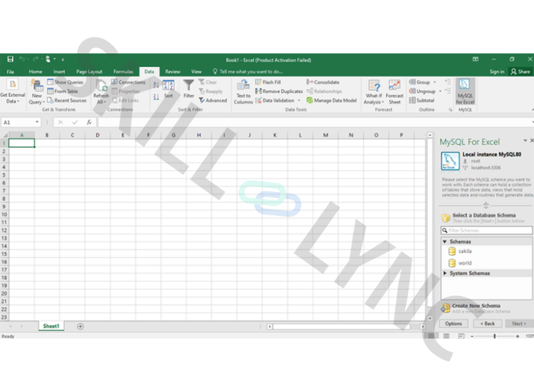Click the < Back button
The image size is (534, 392).
click(487, 323)
